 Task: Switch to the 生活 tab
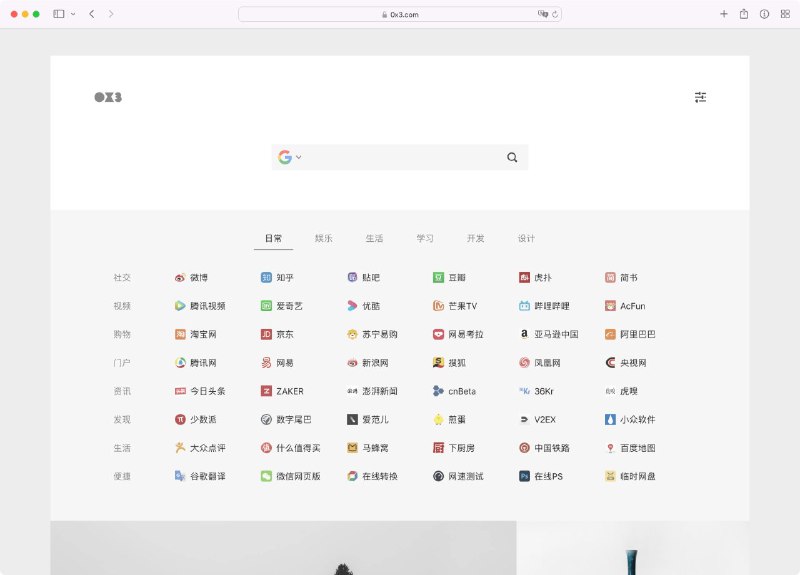click(x=374, y=238)
